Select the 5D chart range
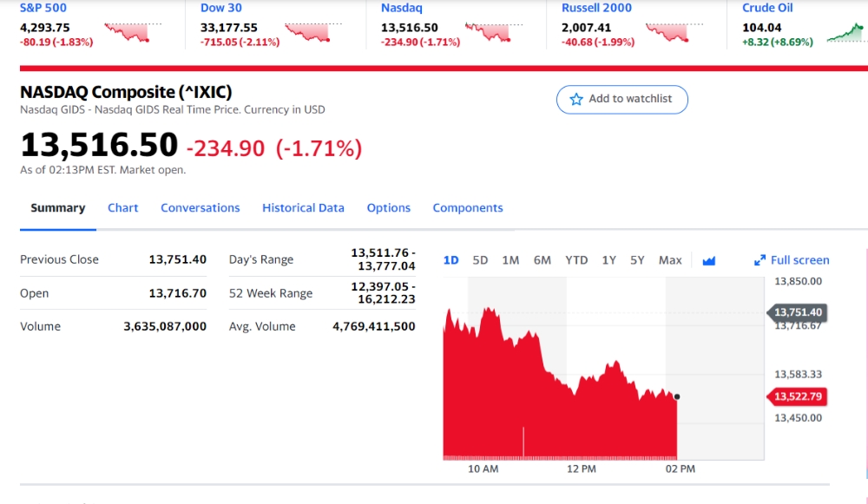 480,260
